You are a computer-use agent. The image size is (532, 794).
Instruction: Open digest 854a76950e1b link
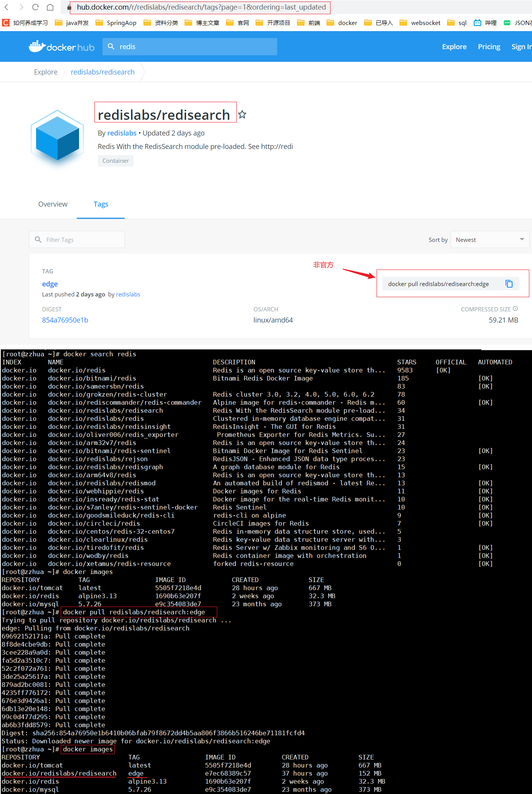point(65,320)
